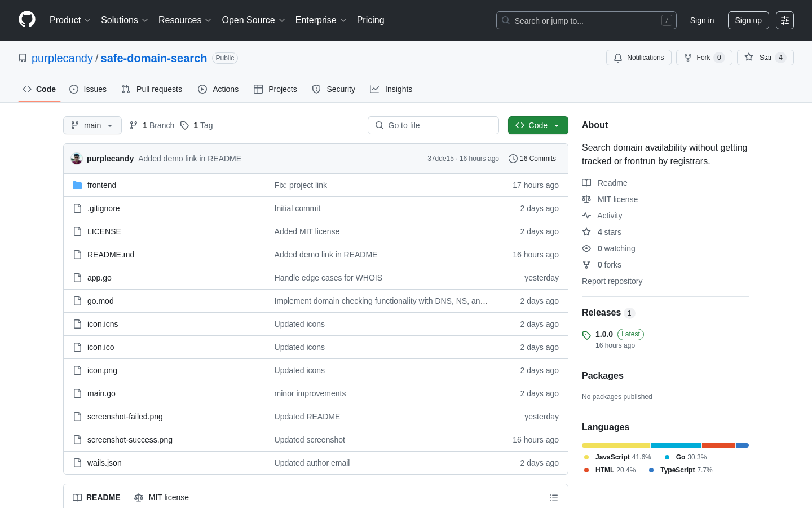The height and width of the screenshot is (508, 812).
Task: Open the frontend folder
Action: click(x=101, y=185)
